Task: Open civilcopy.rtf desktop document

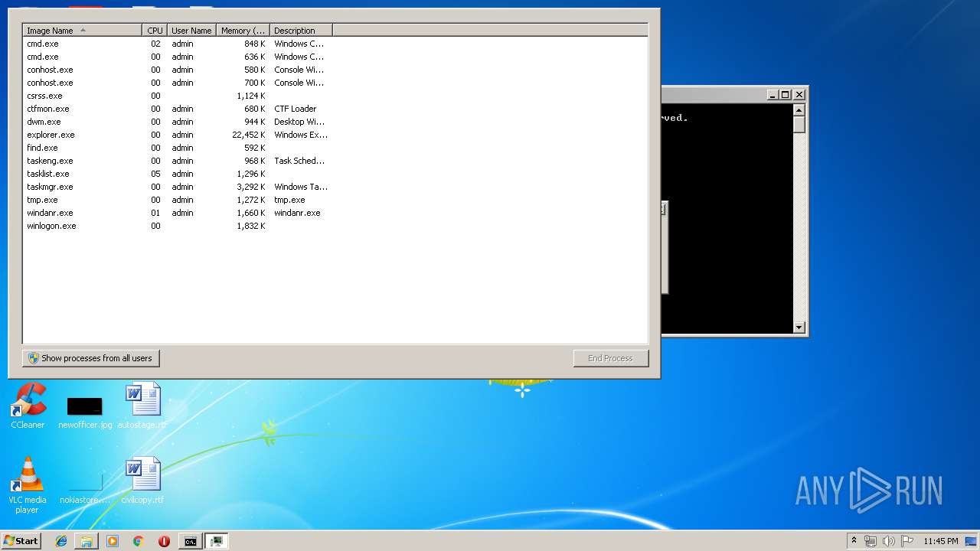Action: [142, 481]
